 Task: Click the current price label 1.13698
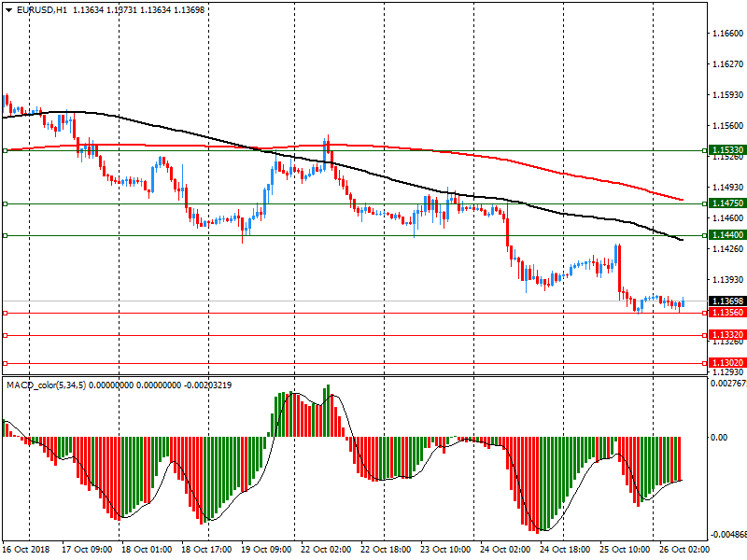(727, 301)
